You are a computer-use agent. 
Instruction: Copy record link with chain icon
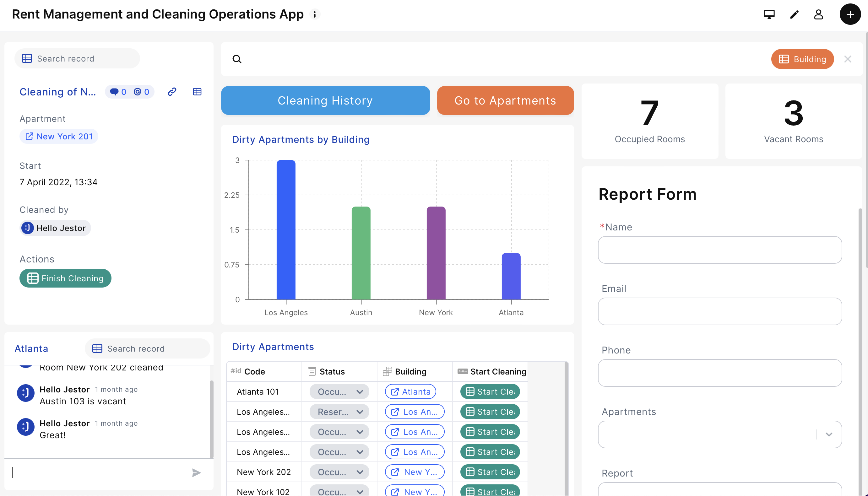pyautogui.click(x=172, y=92)
